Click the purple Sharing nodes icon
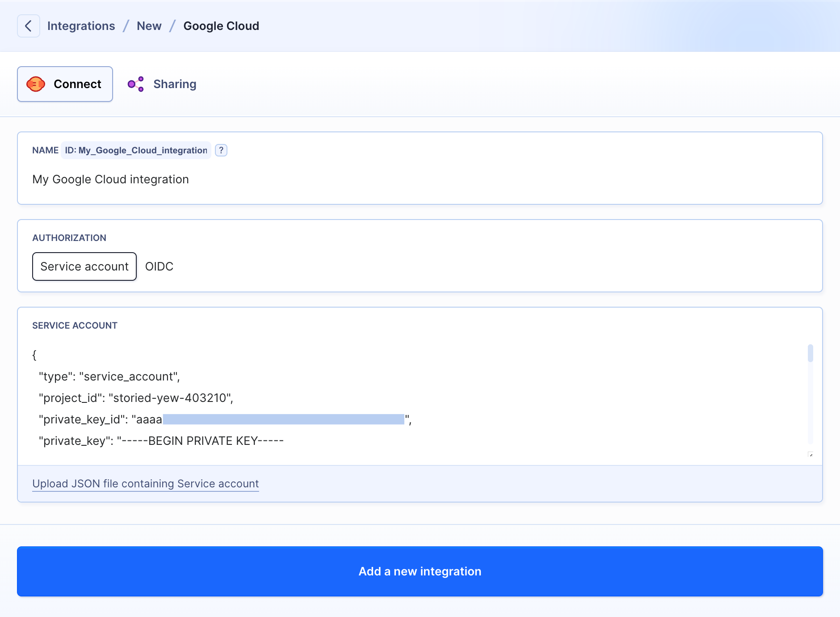840x617 pixels. click(x=136, y=84)
